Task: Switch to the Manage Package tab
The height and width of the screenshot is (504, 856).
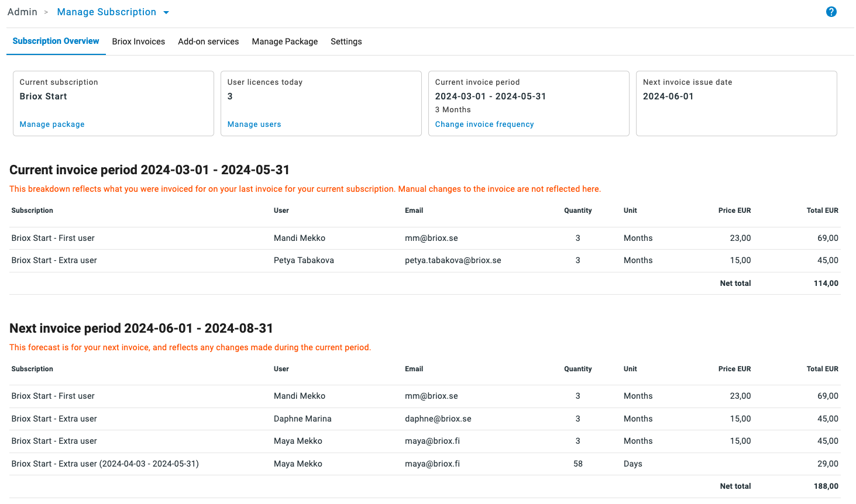Action: [x=284, y=41]
